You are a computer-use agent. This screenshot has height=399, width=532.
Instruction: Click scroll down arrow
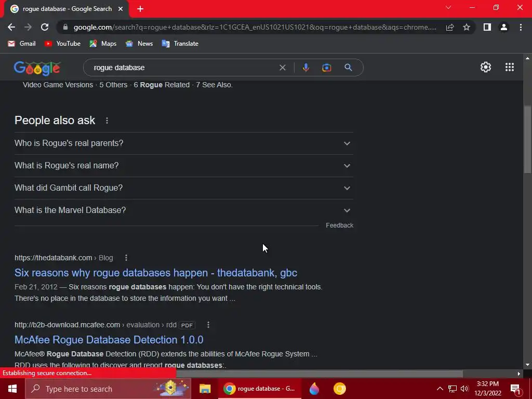click(527, 365)
